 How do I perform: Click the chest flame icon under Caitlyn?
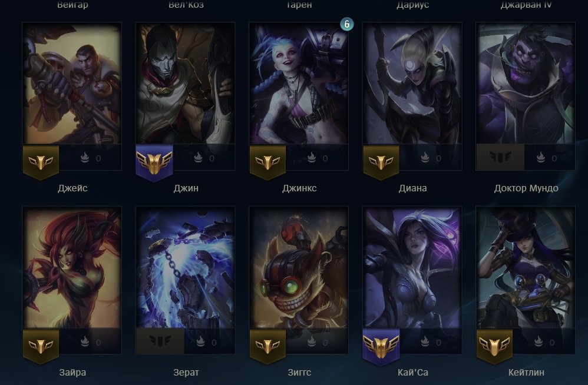tap(539, 341)
